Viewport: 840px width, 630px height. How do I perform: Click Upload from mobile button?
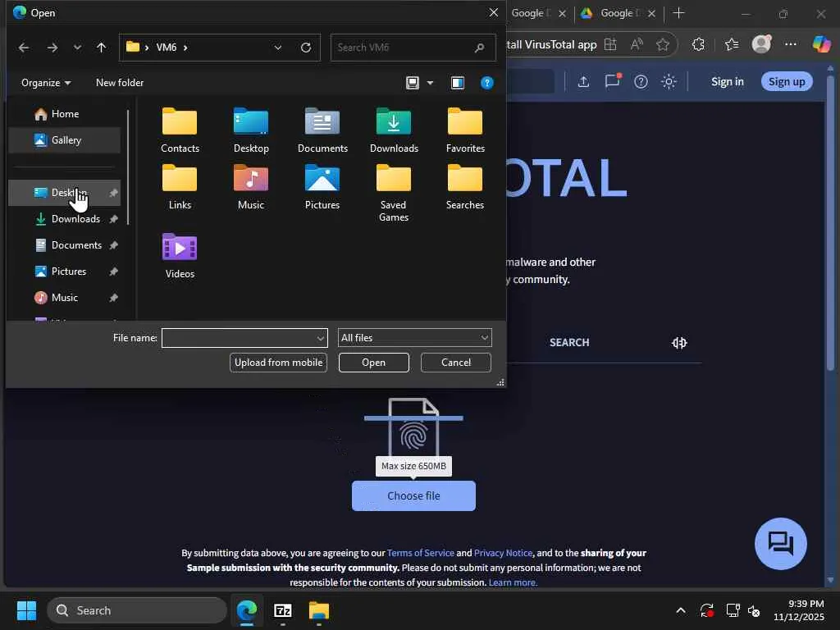[278, 363]
